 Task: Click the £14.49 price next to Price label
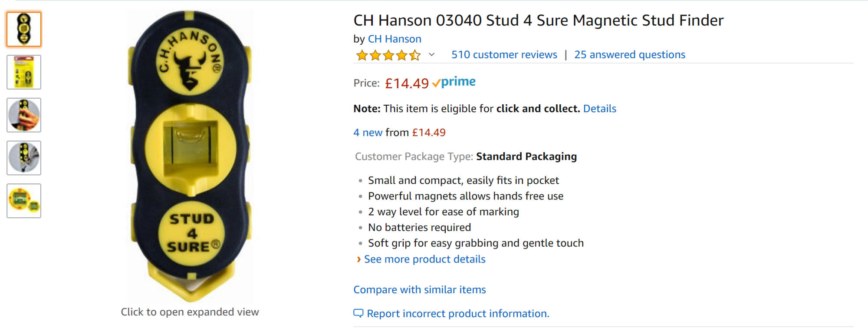pos(407,83)
